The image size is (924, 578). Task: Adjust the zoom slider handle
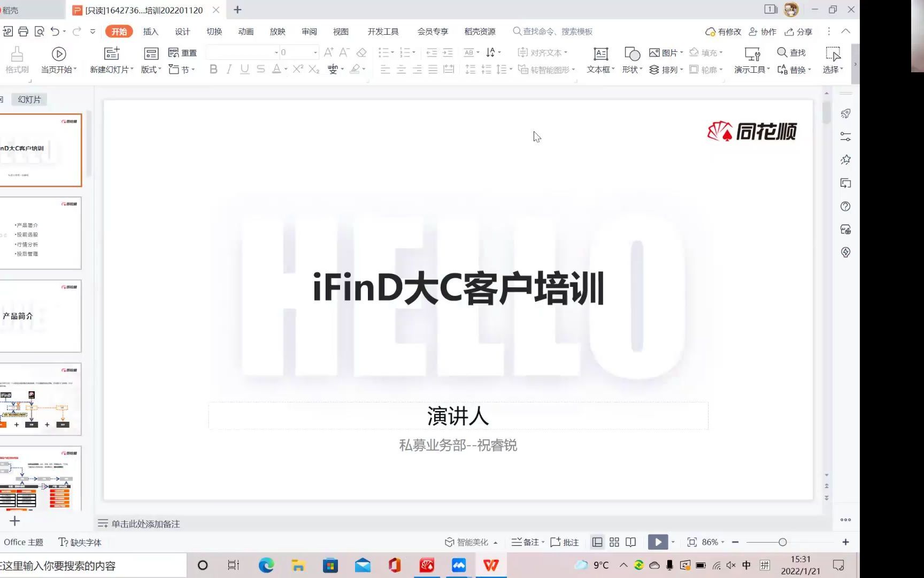point(782,542)
